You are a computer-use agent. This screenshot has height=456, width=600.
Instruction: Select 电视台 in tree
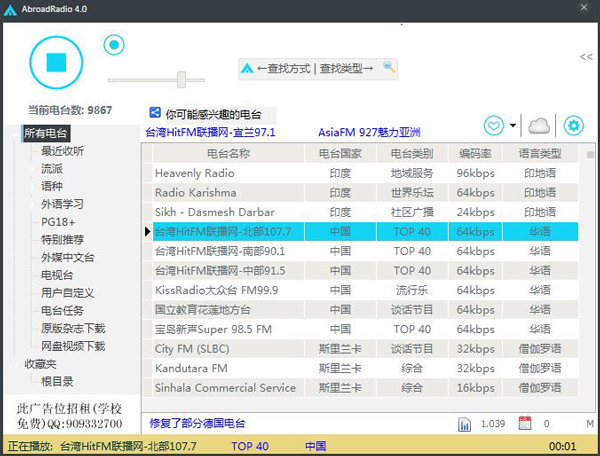coord(57,275)
